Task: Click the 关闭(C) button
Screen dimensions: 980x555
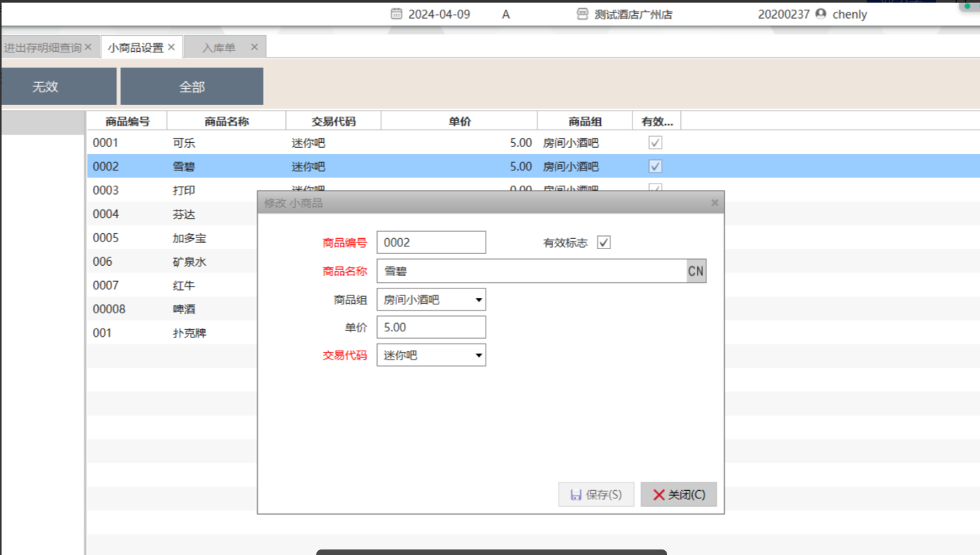Action: [x=678, y=495]
